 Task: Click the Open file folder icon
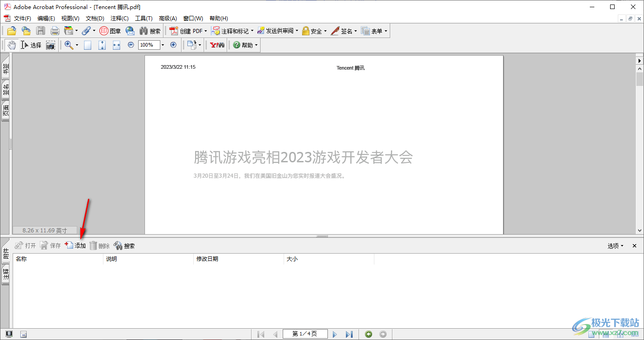pyautogui.click(x=12, y=31)
